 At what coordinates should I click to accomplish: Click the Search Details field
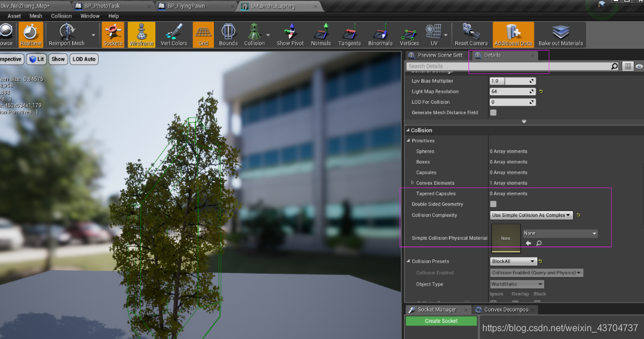pyautogui.click(x=509, y=66)
